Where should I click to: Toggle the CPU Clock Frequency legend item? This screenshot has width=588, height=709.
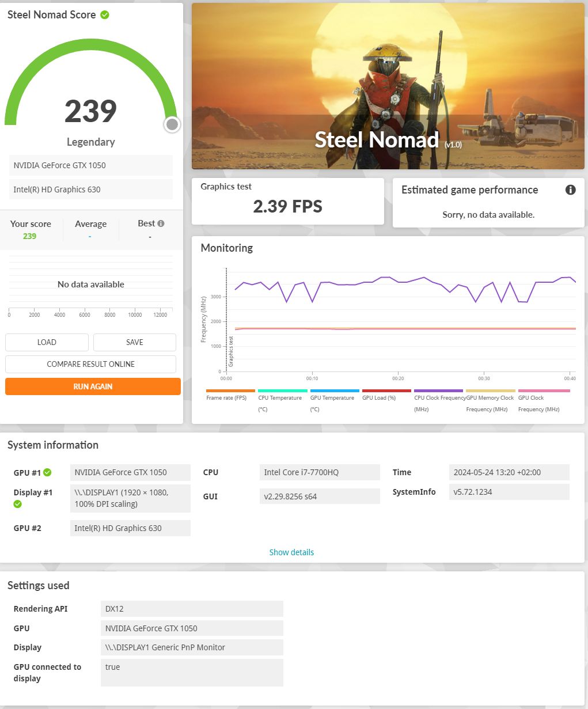pyautogui.click(x=439, y=401)
